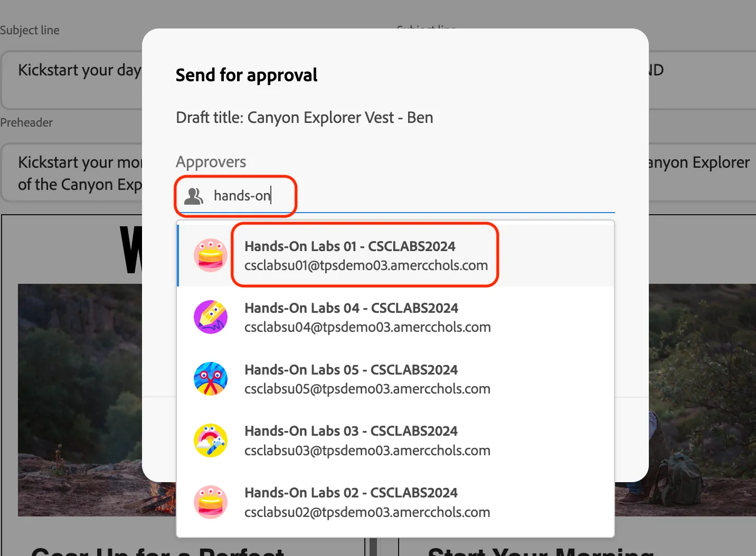756x556 pixels.
Task: Click the left Preheader field starting "Kickstart your mor"
Action: [72, 172]
